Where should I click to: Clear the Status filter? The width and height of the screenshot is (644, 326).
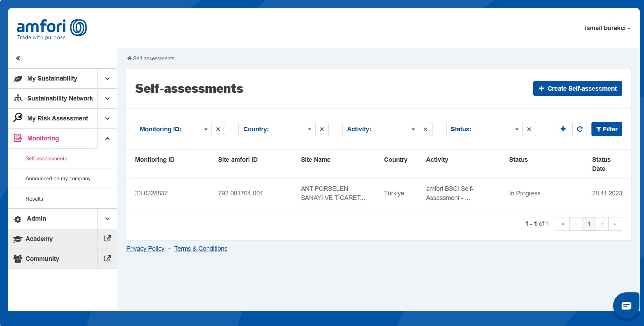(529, 129)
